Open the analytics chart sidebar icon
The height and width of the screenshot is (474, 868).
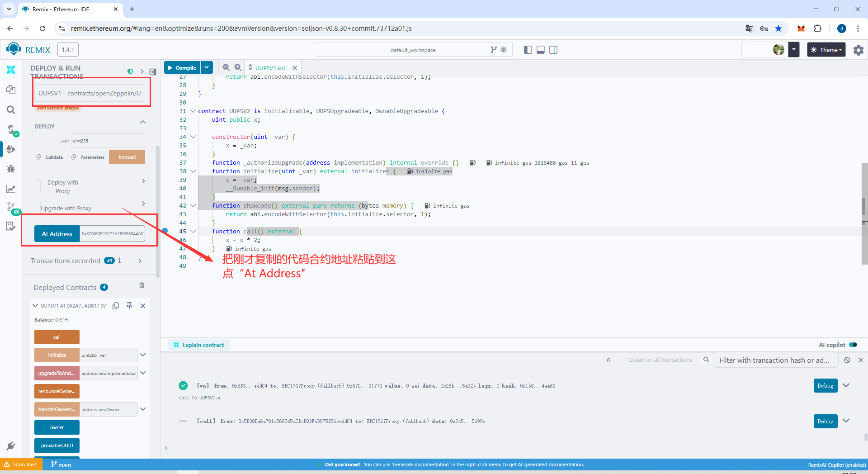point(11,189)
